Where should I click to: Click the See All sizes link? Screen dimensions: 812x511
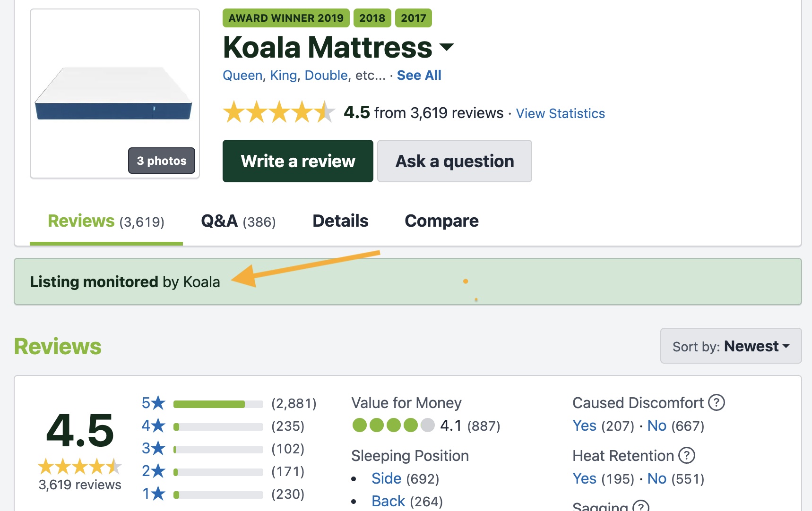pos(419,75)
